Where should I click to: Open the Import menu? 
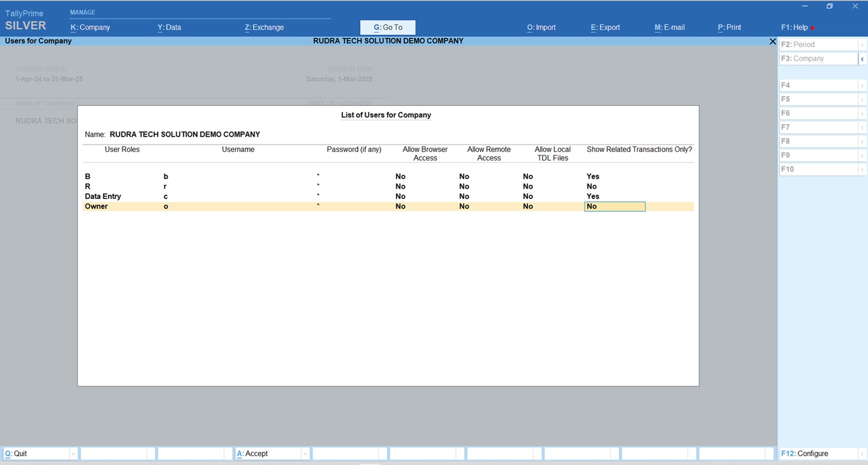(541, 27)
